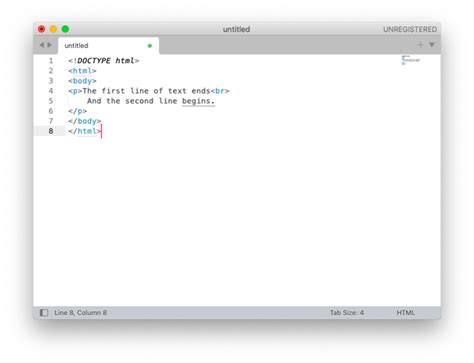
Task: Open the Tab Size: 4 menu
Action: coord(347,313)
